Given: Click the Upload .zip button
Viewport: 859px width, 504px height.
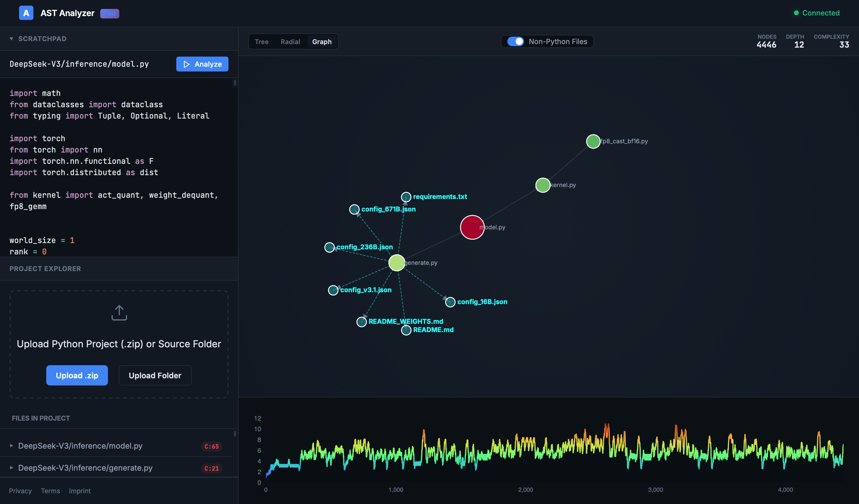Looking at the screenshot, I should 77,375.
